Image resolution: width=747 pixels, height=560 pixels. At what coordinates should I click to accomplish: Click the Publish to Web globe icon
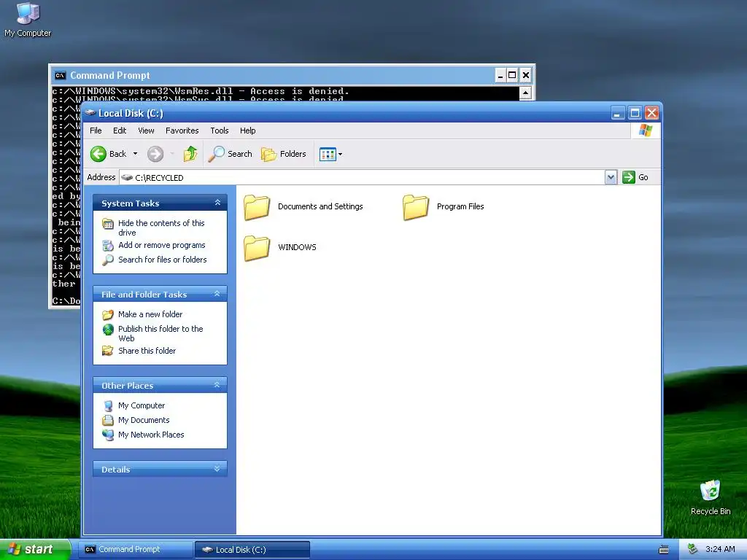[108, 329]
